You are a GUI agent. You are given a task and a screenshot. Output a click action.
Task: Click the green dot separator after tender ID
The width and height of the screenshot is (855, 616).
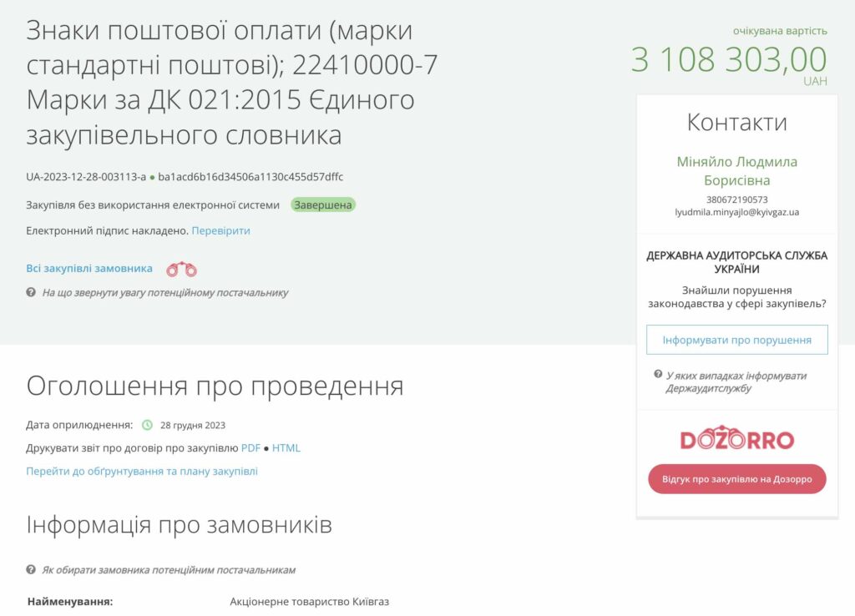(152, 177)
